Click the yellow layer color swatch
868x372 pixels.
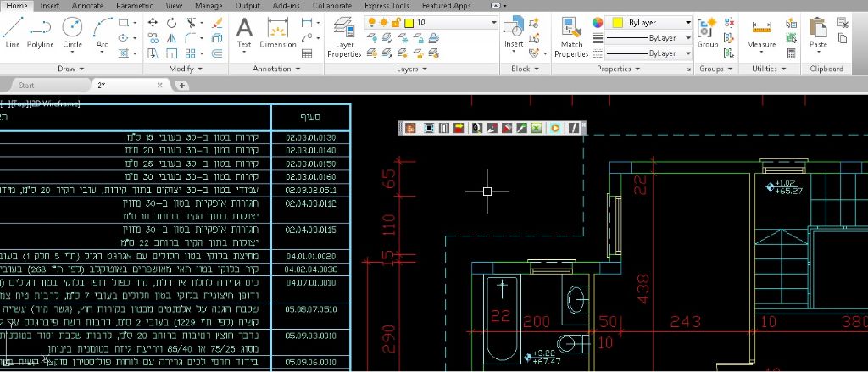point(408,23)
